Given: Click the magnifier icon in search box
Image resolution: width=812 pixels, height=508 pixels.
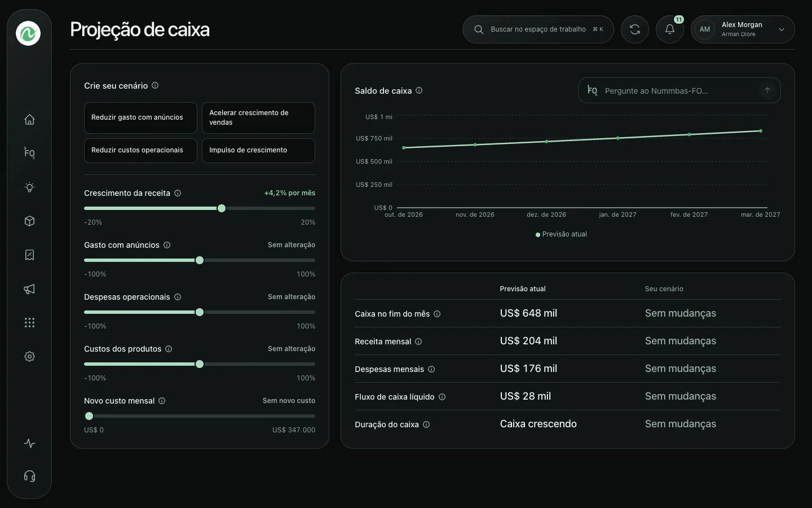Looking at the screenshot, I should tap(479, 29).
